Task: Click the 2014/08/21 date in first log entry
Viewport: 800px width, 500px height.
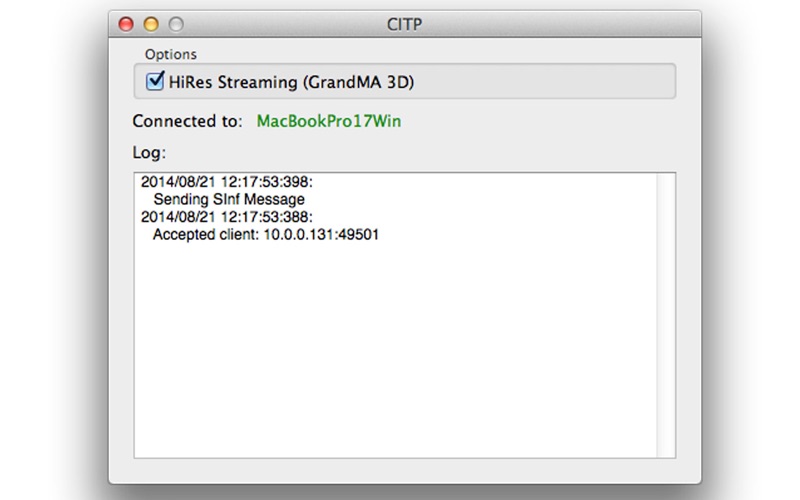Action: (178, 182)
